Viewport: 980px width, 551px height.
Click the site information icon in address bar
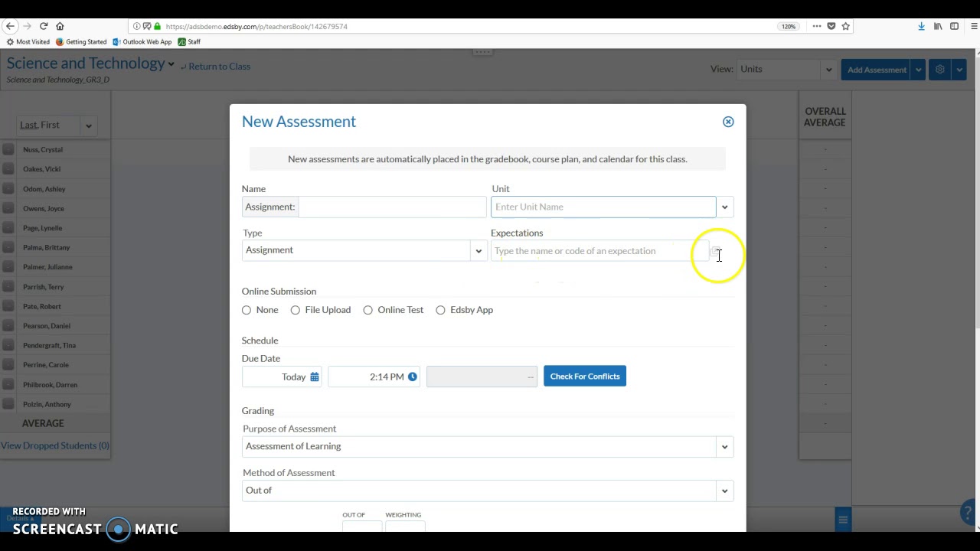[x=137, y=26]
